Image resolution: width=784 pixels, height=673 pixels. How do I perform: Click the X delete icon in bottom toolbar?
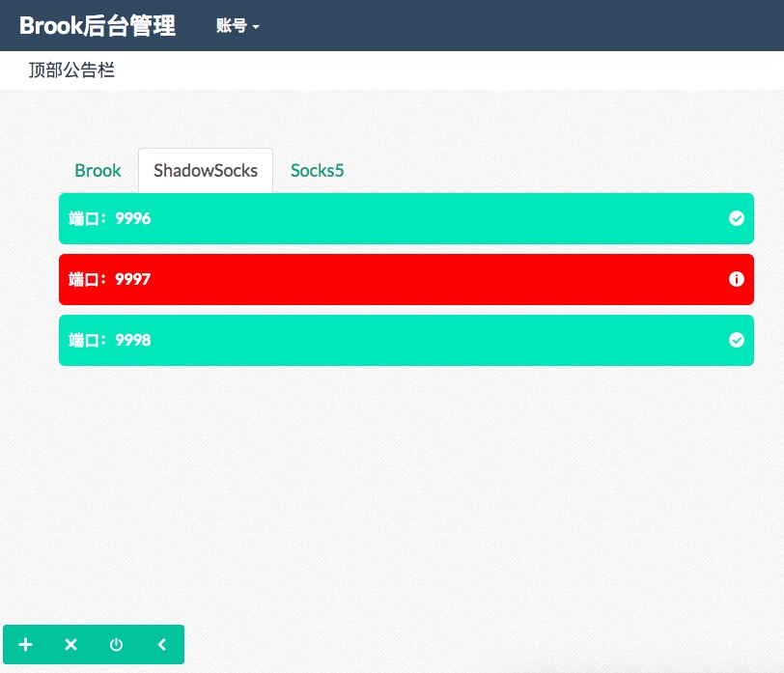[71, 644]
